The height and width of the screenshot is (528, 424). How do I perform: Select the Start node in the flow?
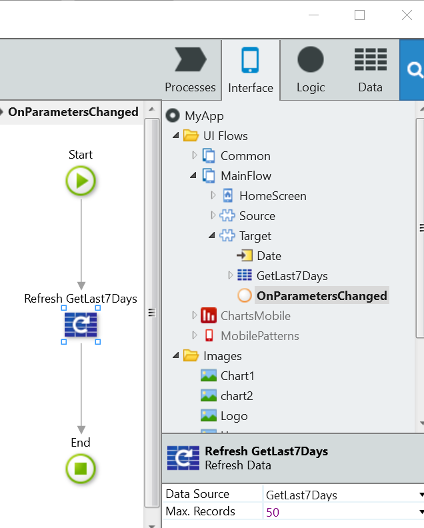(81, 181)
